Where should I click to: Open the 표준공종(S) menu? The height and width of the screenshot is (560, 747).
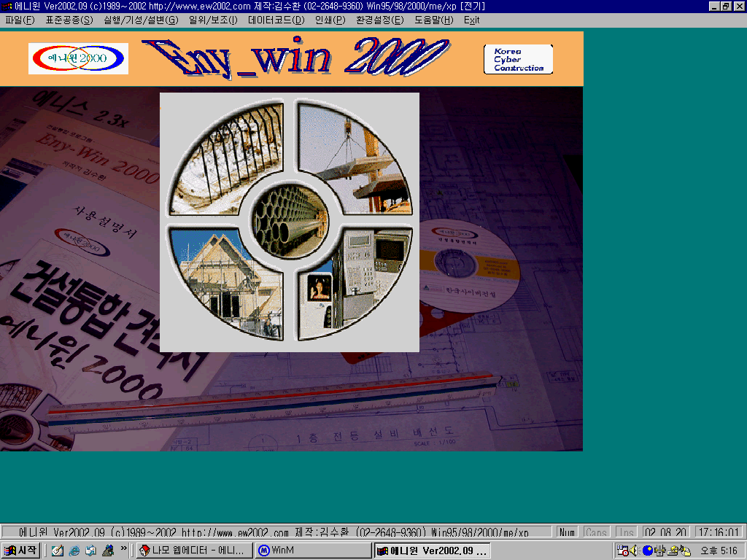pos(69,20)
